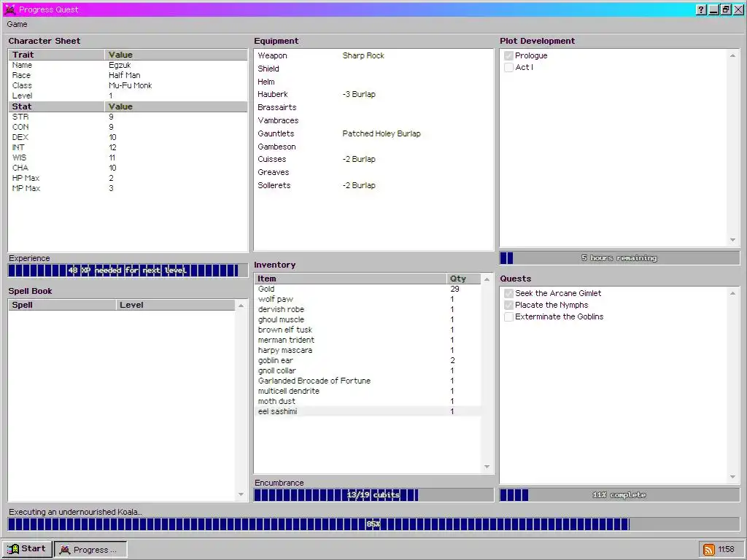747x560 pixels.
Task: Click the Shield equipment slot
Action: coord(268,69)
